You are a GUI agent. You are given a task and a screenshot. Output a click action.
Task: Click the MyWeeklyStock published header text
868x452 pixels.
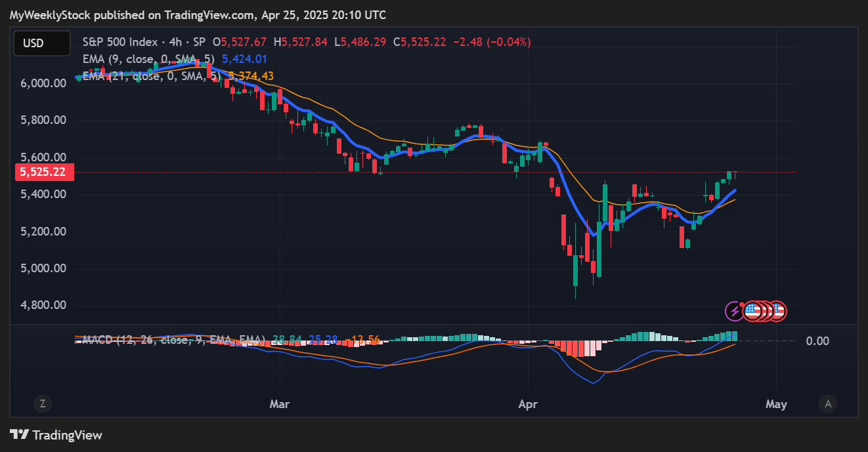tap(198, 14)
